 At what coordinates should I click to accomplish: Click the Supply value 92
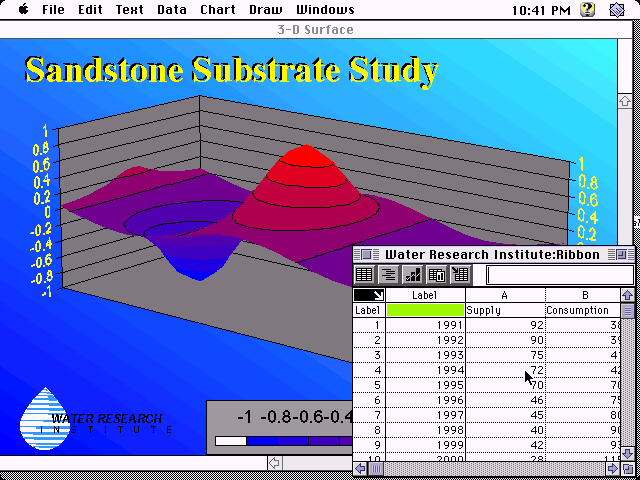505,325
